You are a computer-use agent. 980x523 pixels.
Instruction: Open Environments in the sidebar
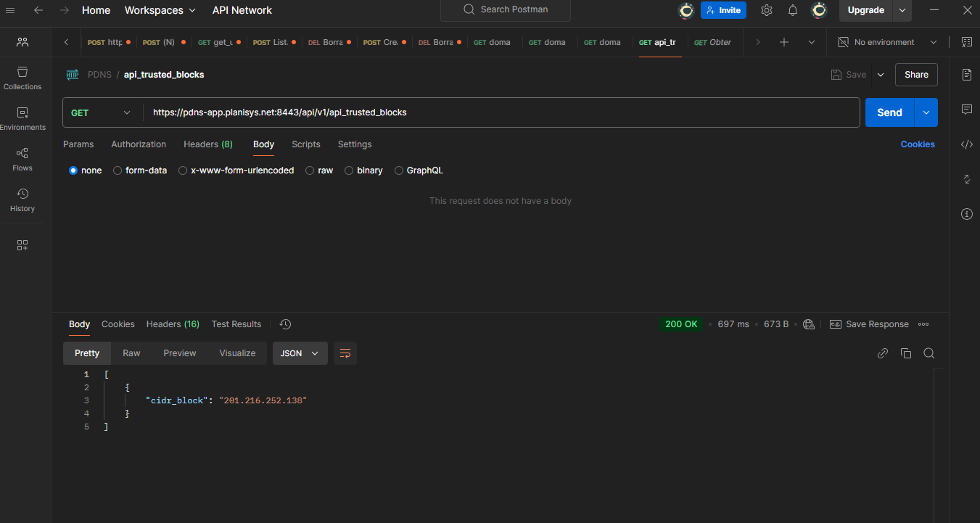pos(22,119)
